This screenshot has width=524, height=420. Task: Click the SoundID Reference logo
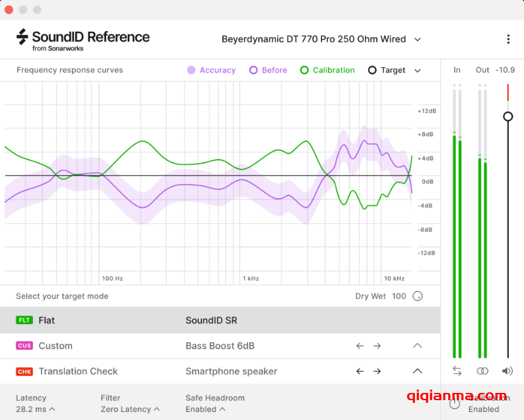coord(83,40)
